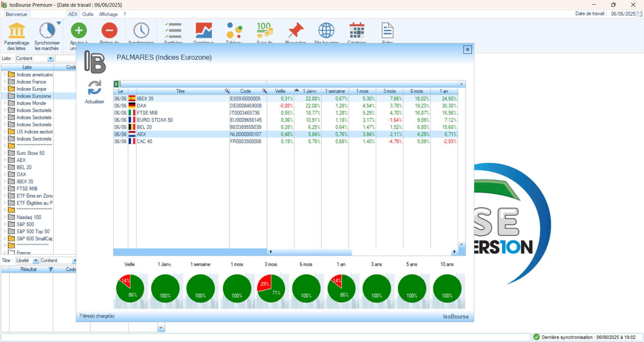Image resolution: width=644 pixels, height=342 pixels.
Task: Open the Liste Contient filter dropdown
Action: tap(50, 59)
